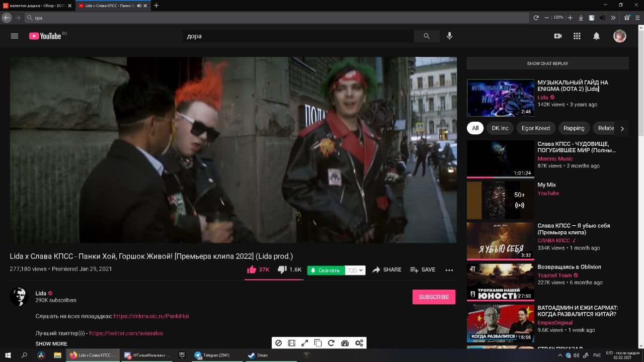Select the Egor Kreed filter chip

(536, 128)
